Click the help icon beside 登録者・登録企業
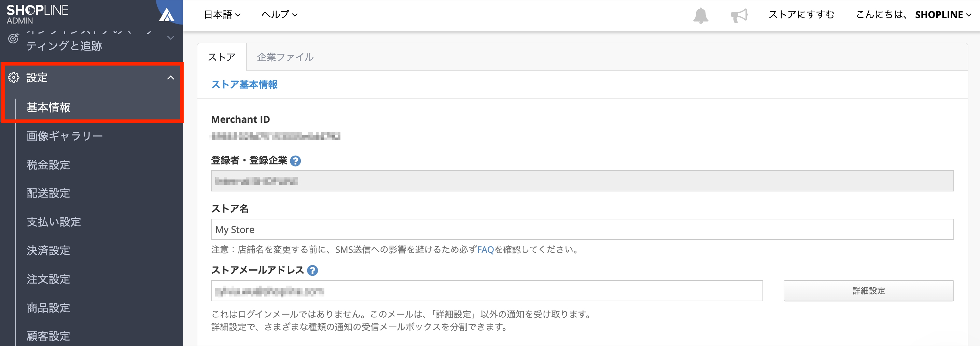 pyautogui.click(x=295, y=161)
